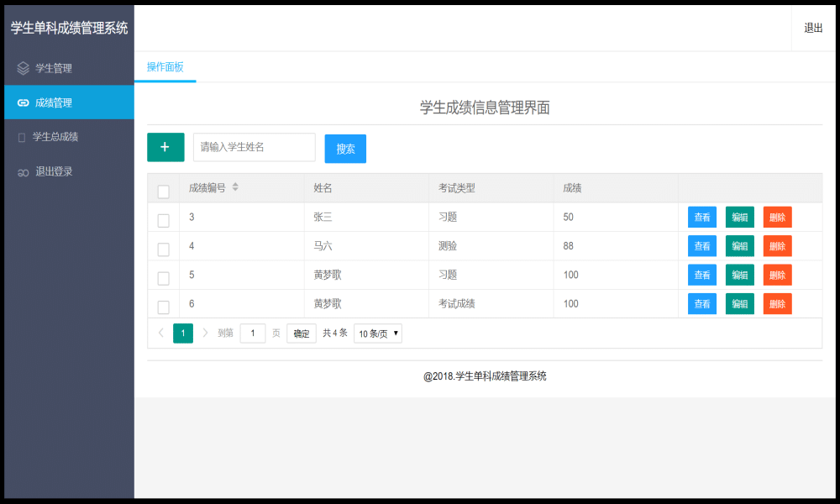
Task: Toggle the select-all header checkbox
Action: point(164,192)
